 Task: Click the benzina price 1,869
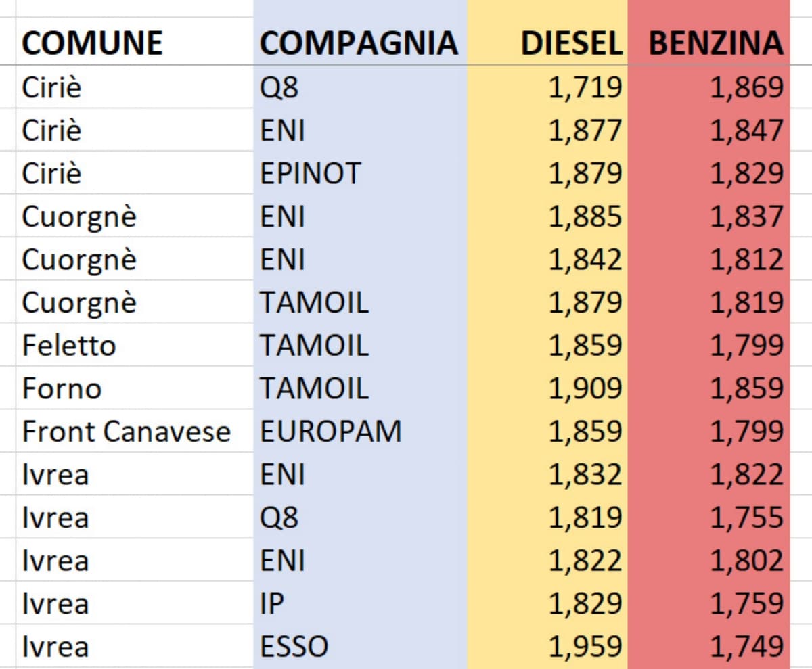pyautogui.click(x=746, y=88)
